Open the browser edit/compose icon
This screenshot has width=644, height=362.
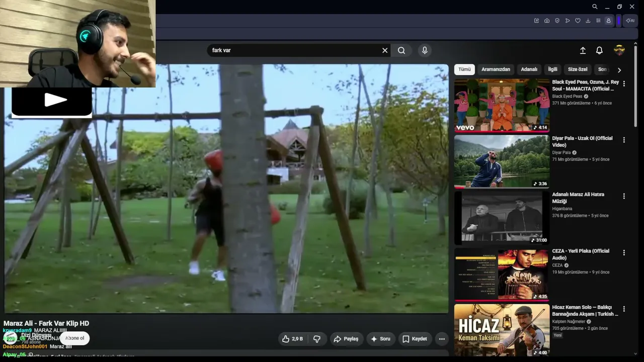[x=536, y=21]
